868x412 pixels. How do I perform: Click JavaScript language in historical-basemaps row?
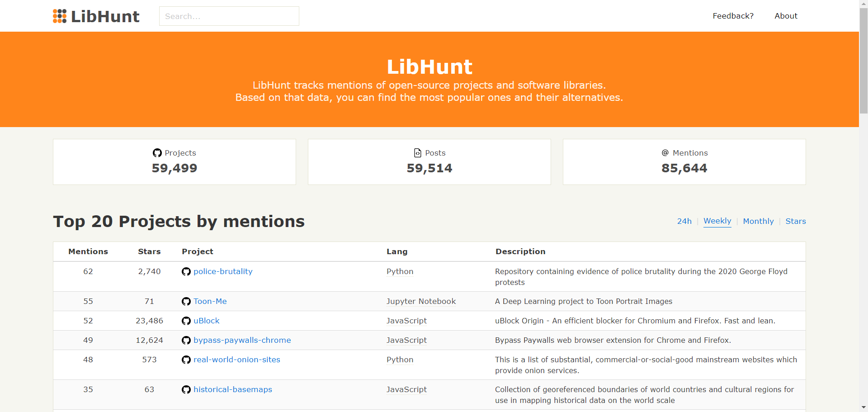click(407, 389)
